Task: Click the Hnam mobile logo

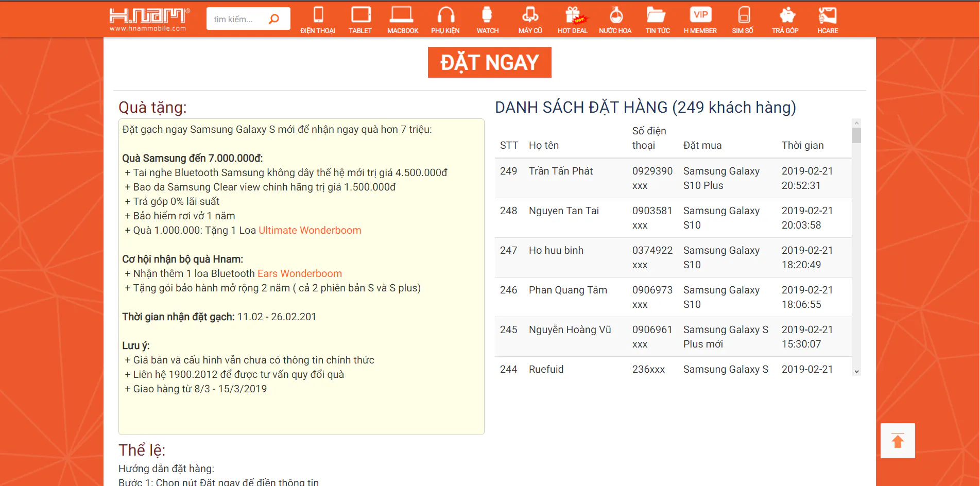Action: click(149, 20)
